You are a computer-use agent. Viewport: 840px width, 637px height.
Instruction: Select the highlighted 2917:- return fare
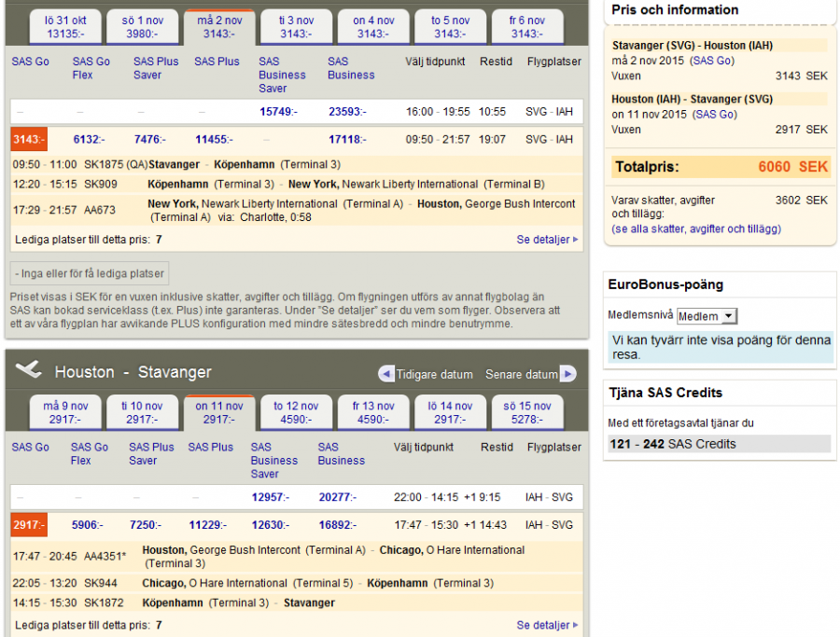click(x=29, y=524)
